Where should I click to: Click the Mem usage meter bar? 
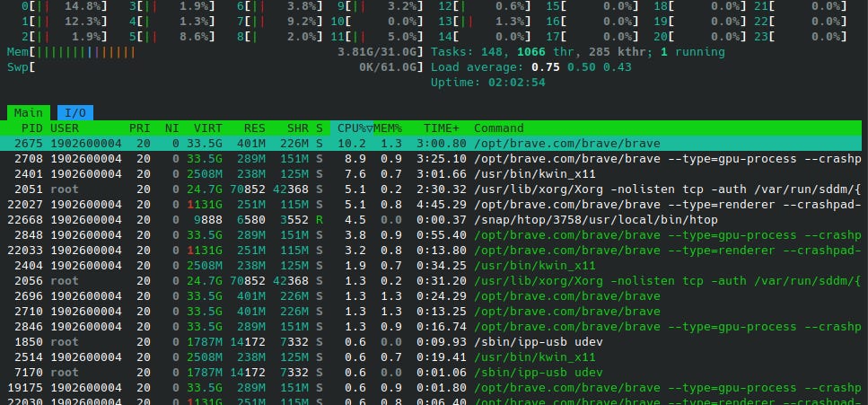tap(215, 52)
